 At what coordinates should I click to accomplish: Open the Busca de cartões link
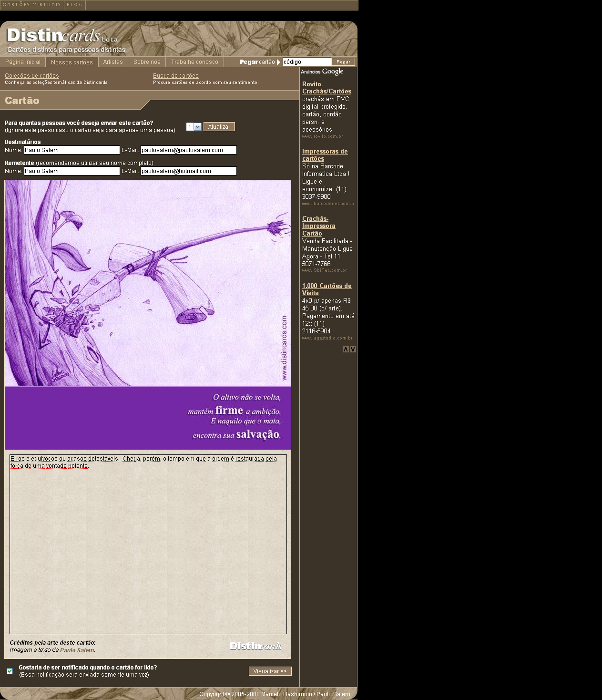click(176, 76)
